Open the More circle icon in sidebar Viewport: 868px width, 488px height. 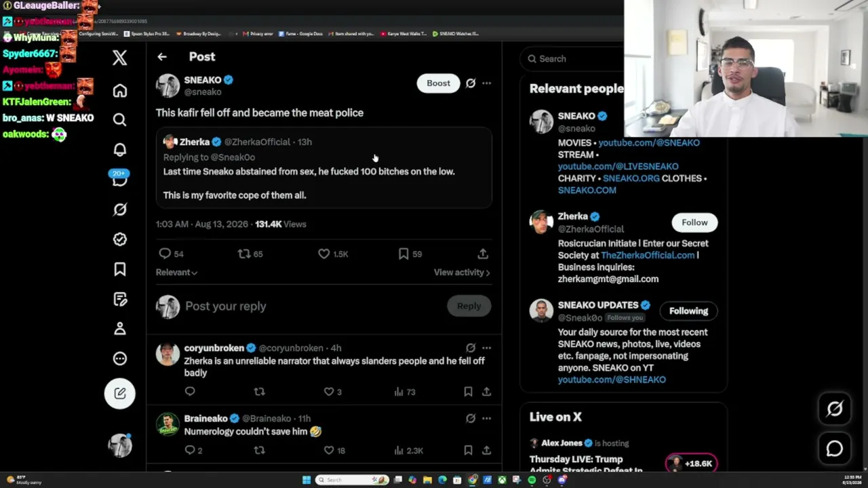coord(120,359)
